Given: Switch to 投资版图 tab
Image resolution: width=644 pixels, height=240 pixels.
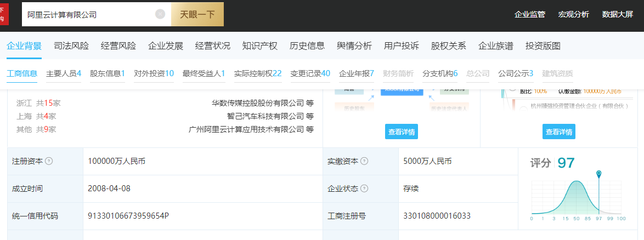Looking at the screenshot, I should click(543, 46).
